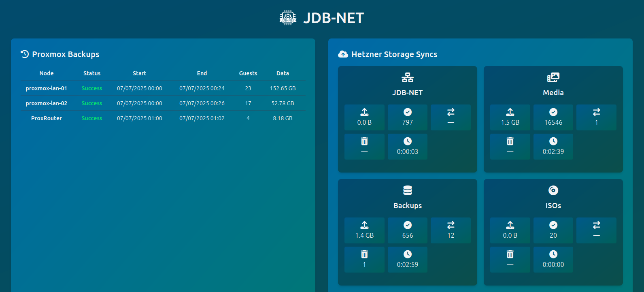Click the trash icon in ISOs card
644x292 pixels.
tap(510, 254)
